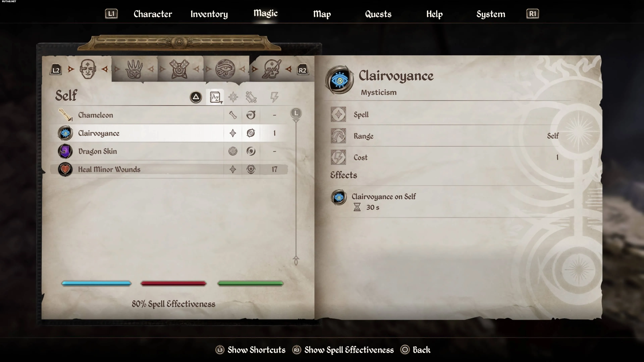644x362 pixels.
Task: Switch to the Quests menu tab
Action: [378, 14]
